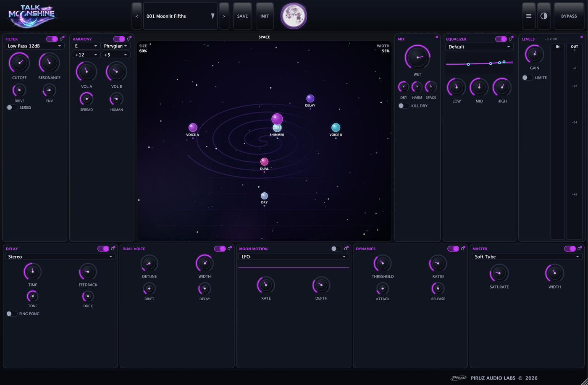Screen dimensions: 588x385
Task: Click the Dynamics RATIO knob
Action: point(438,264)
